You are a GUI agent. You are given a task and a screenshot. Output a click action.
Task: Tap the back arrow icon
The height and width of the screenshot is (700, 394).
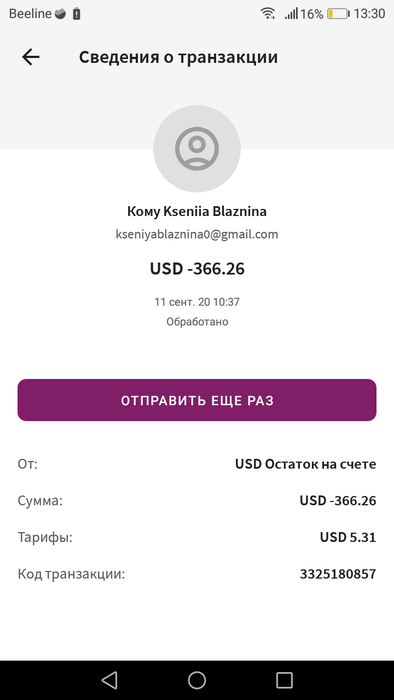point(31,57)
